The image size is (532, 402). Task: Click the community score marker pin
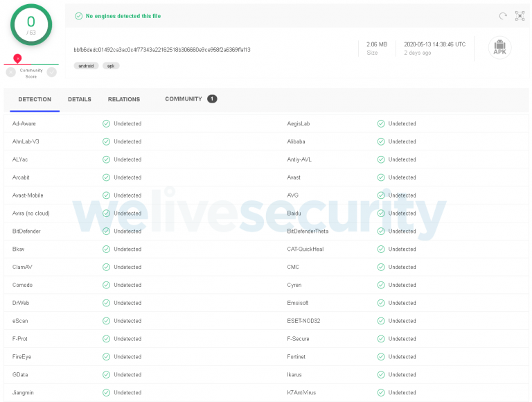point(17,59)
